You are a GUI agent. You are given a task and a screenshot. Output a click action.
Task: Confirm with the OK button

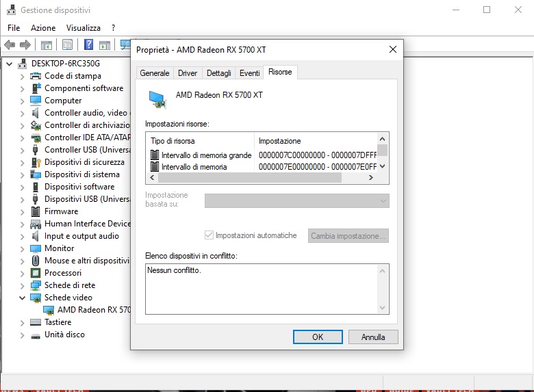point(318,337)
